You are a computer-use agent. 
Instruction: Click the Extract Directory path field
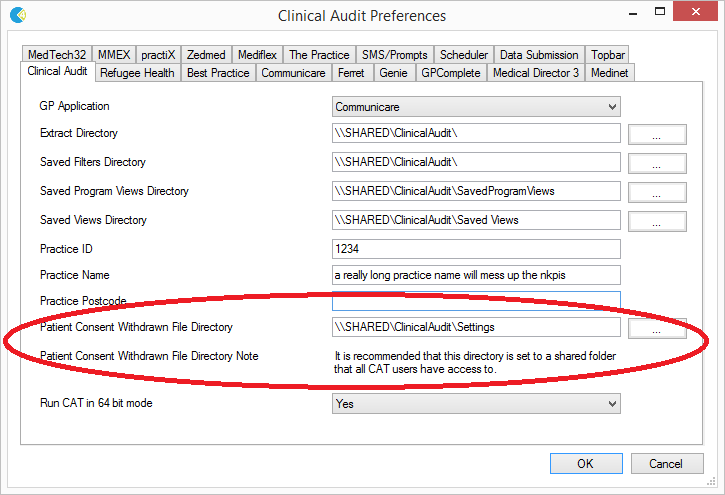click(476, 133)
